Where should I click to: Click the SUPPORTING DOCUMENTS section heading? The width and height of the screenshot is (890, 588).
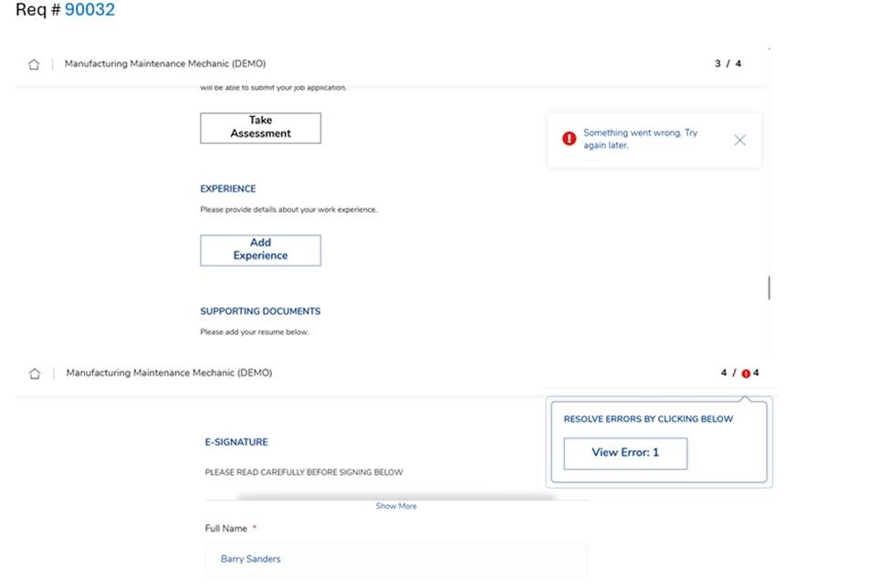[260, 310]
